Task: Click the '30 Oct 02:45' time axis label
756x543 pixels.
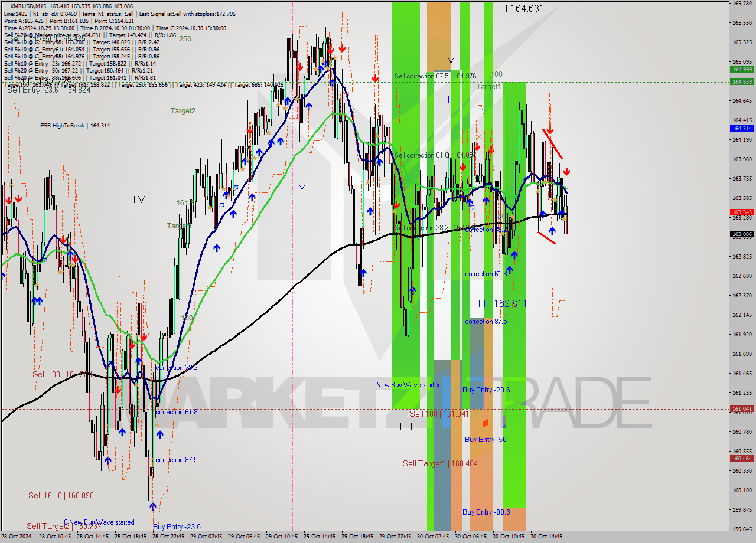Action: click(433, 537)
